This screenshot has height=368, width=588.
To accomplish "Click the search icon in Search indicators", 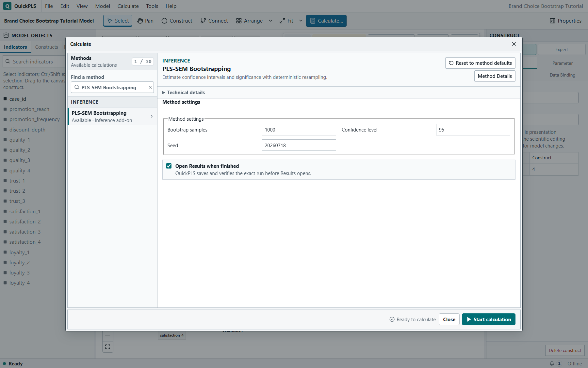I will pos(8,61).
